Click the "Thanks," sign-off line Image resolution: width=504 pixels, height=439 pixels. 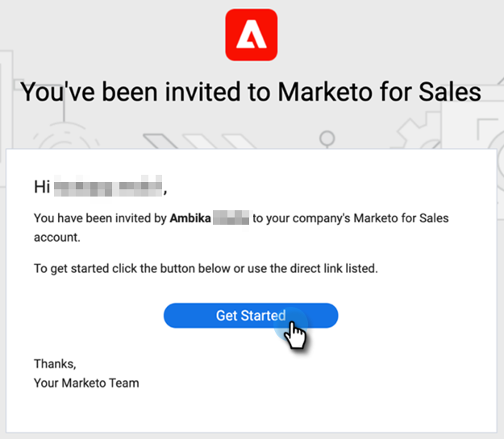[55, 364]
